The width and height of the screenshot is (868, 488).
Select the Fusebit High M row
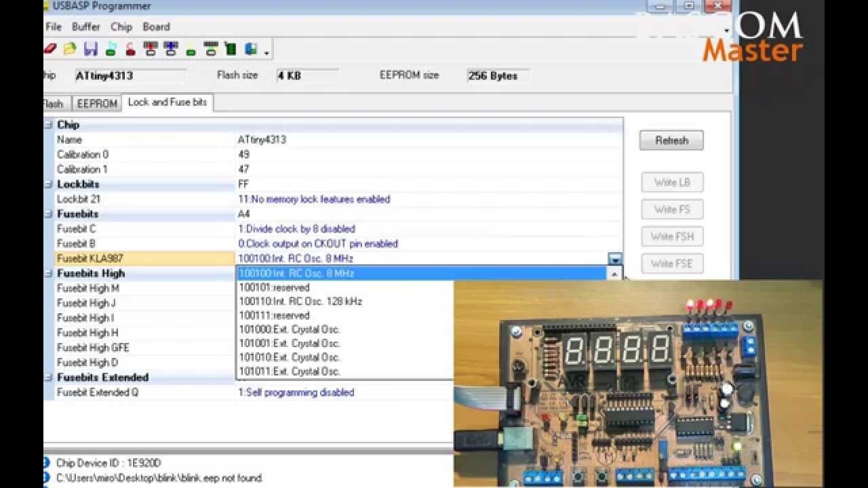[x=144, y=289]
